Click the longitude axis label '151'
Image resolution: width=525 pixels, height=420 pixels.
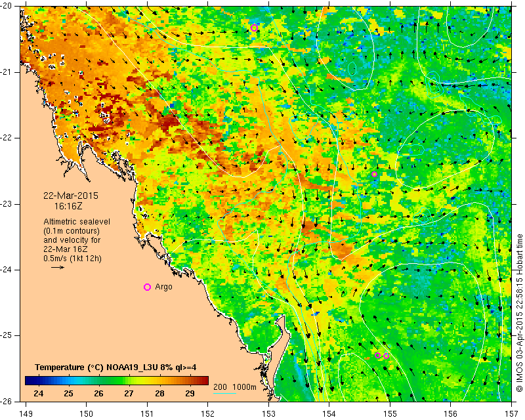click(x=147, y=414)
